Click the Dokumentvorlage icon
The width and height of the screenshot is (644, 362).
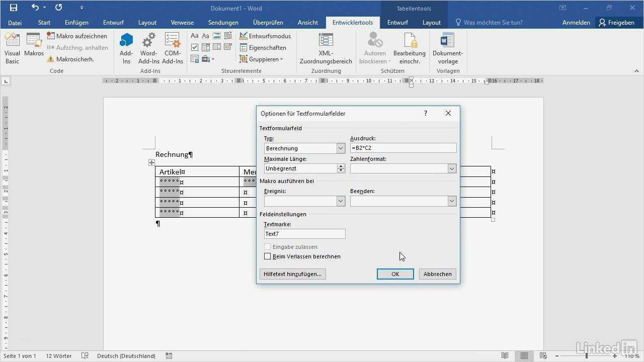coord(447,48)
